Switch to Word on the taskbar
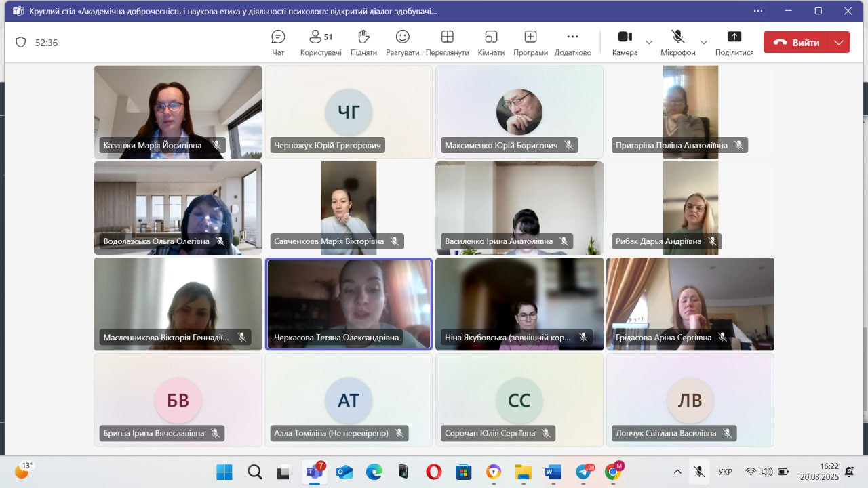This screenshot has height=488, width=868. click(553, 472)
